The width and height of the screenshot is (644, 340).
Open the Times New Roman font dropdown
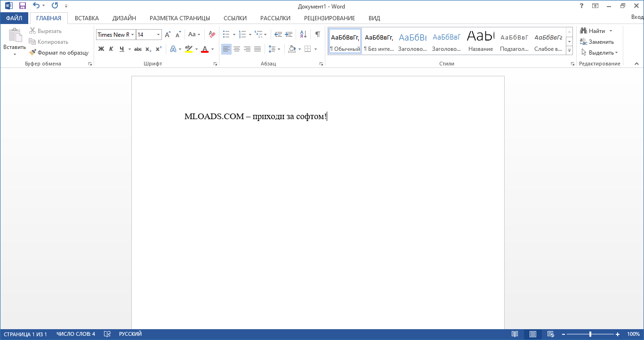tap(133, 34)
